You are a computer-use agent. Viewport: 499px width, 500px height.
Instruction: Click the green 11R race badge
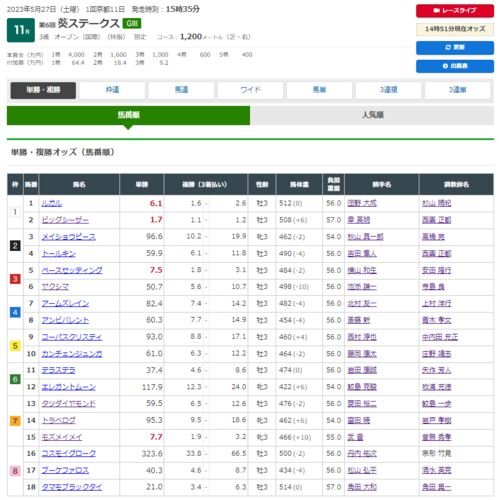tap(21, 30)
